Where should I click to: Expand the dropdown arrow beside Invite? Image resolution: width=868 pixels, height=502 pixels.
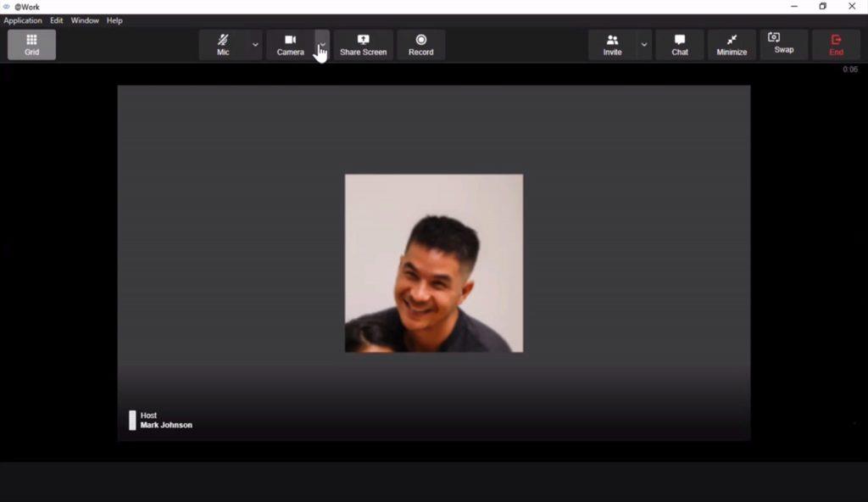[x=644, y=44]
